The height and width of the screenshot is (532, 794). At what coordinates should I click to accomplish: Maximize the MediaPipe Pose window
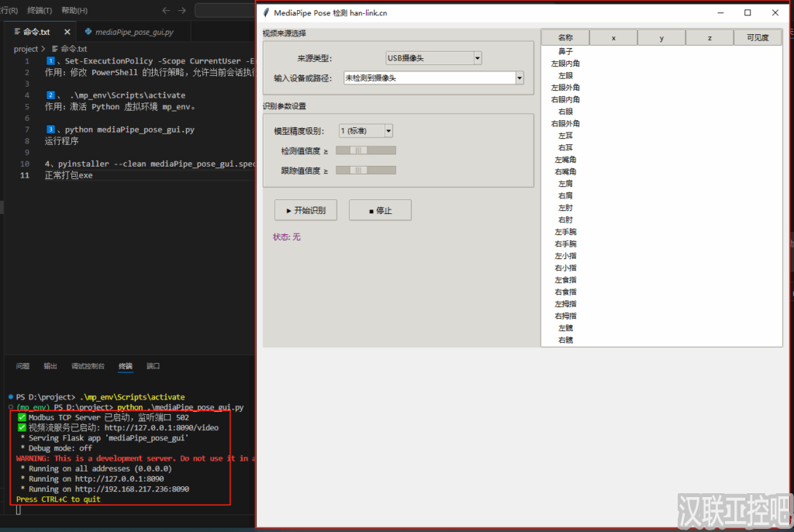click(x=747, y=13)
